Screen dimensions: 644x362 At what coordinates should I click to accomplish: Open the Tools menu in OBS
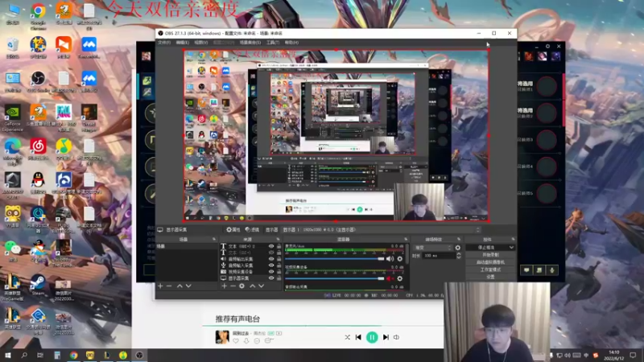click(x=273, y=43)
